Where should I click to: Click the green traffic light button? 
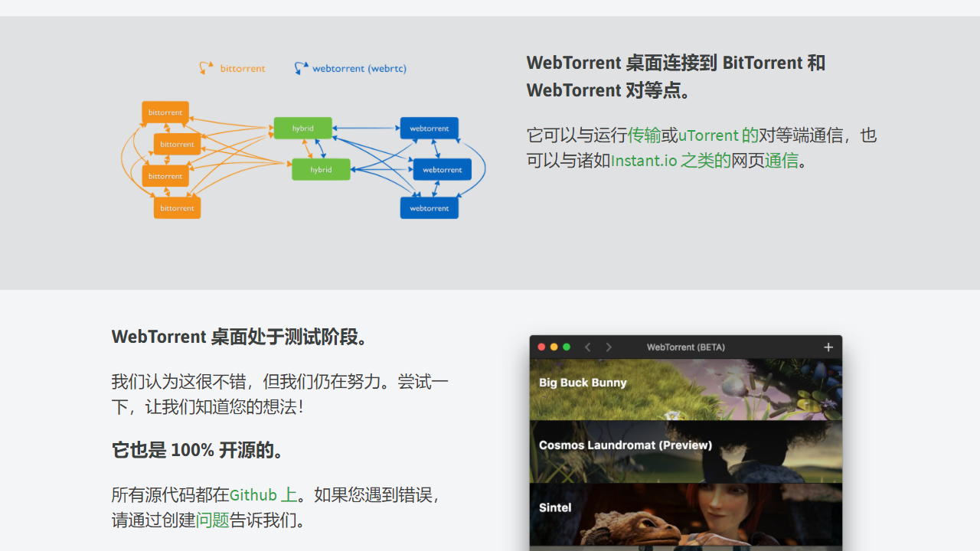(x=566, y=347)
